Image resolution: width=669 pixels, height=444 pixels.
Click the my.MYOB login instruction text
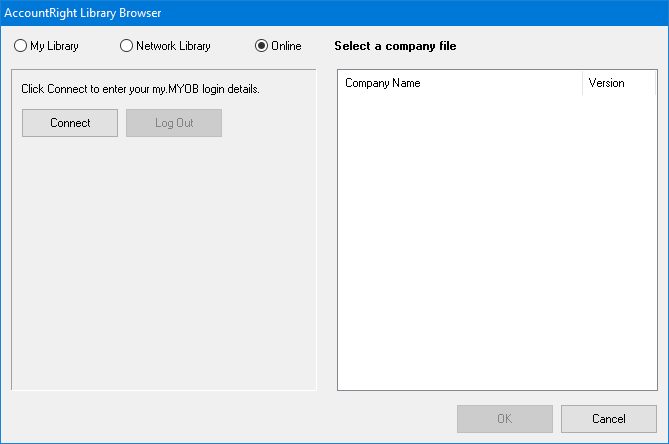[140, 89]
